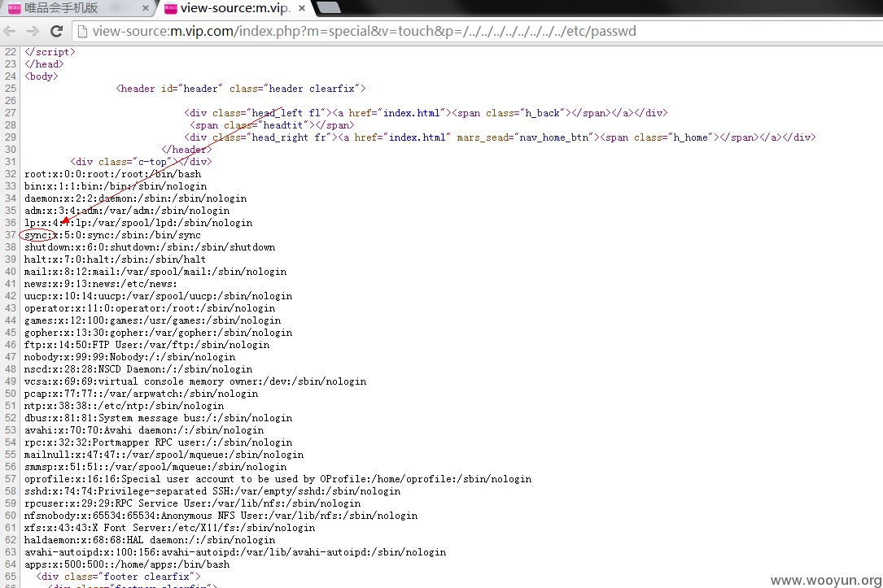
Task: Click the mail:x:8:12 line
Action: tap(155, 272)
